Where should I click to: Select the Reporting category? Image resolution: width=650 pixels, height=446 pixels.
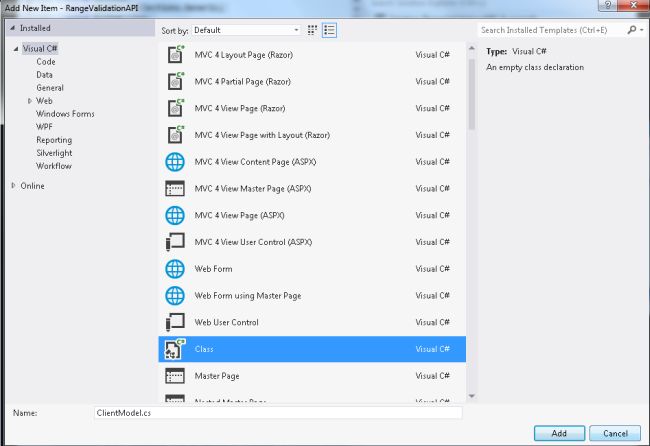coord(54,140)
